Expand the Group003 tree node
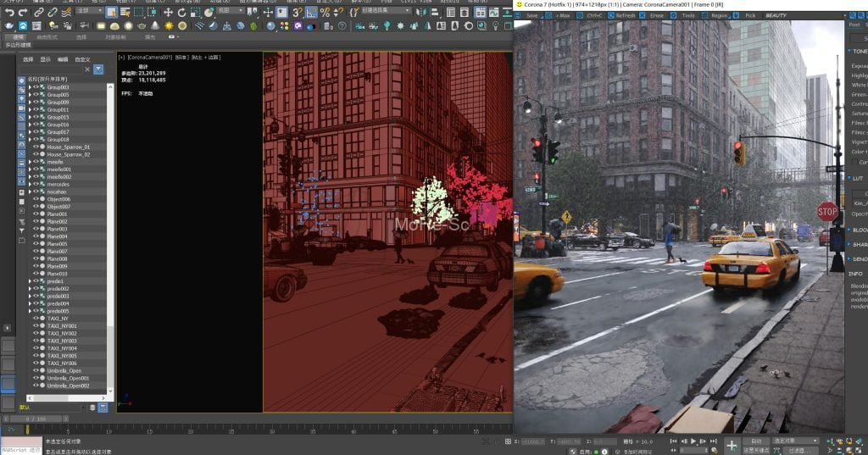 (30, 87)
